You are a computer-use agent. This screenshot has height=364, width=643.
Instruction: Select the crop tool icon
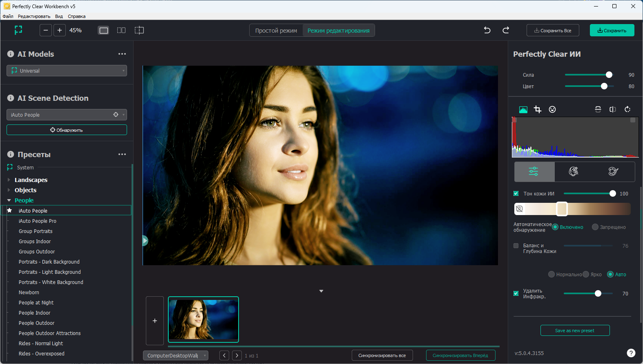[538, 109]
